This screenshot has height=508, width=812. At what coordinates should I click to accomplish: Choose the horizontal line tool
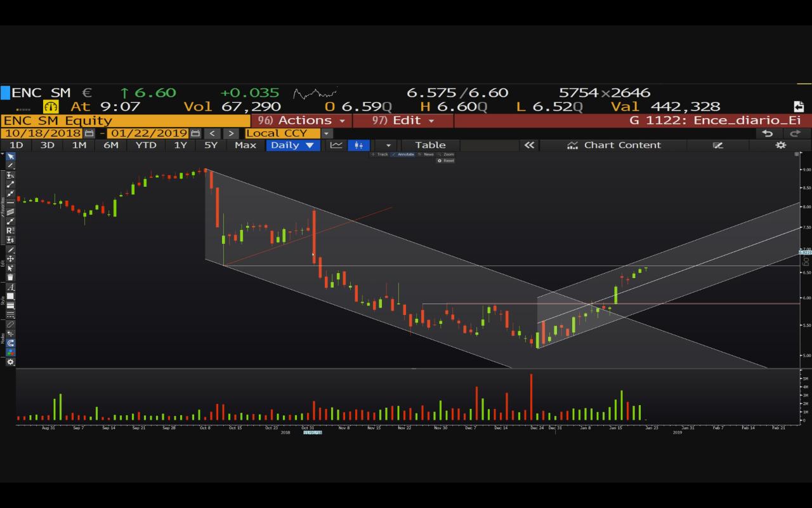click(10, 203)
